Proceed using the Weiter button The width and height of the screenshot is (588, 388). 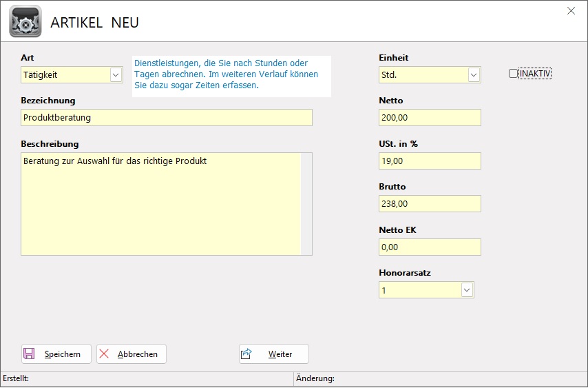pos(274,354)
